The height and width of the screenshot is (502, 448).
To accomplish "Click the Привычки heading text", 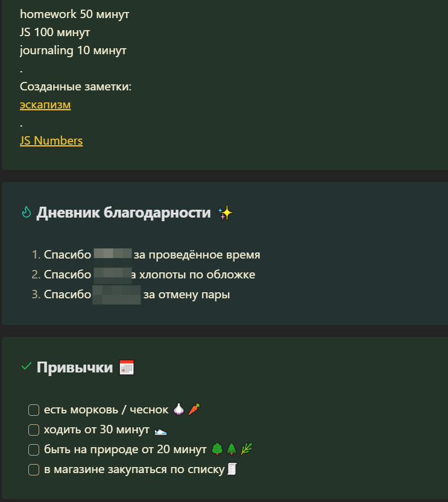I will 75,368.
